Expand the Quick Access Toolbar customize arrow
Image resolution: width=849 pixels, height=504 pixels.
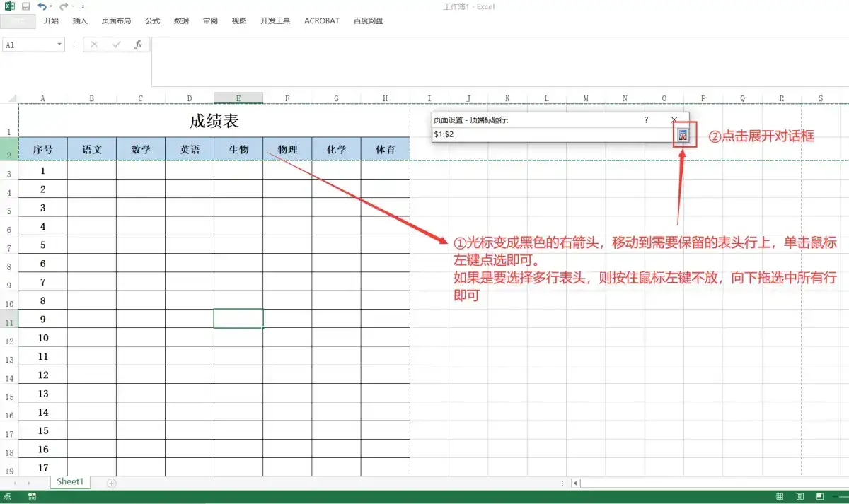pyautogui.click(x=83, y=6)
